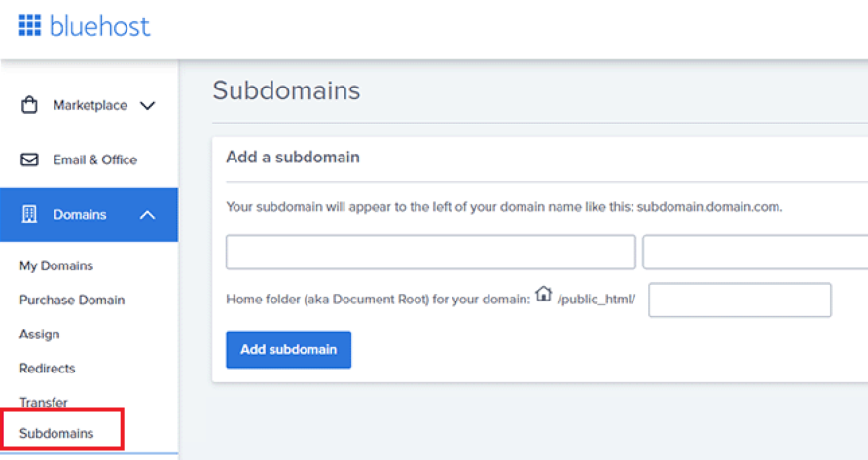Open the Redirects page
Screen dimensions: 868x460
47,368
